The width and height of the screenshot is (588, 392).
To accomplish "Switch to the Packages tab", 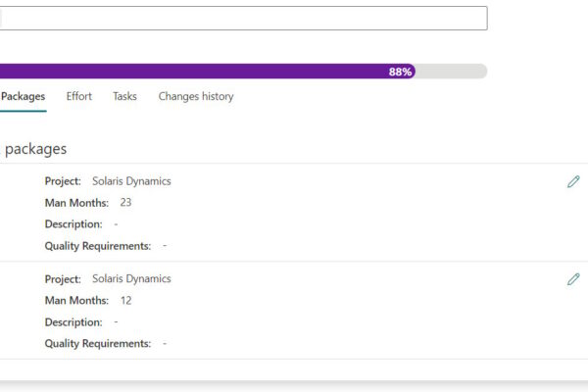I will tap(24, 97).
